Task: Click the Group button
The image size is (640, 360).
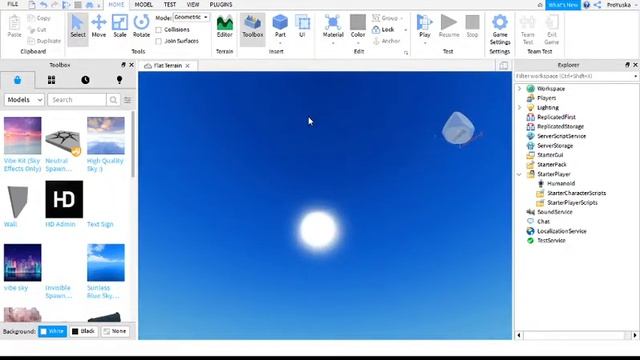Action: click(385, 18)
